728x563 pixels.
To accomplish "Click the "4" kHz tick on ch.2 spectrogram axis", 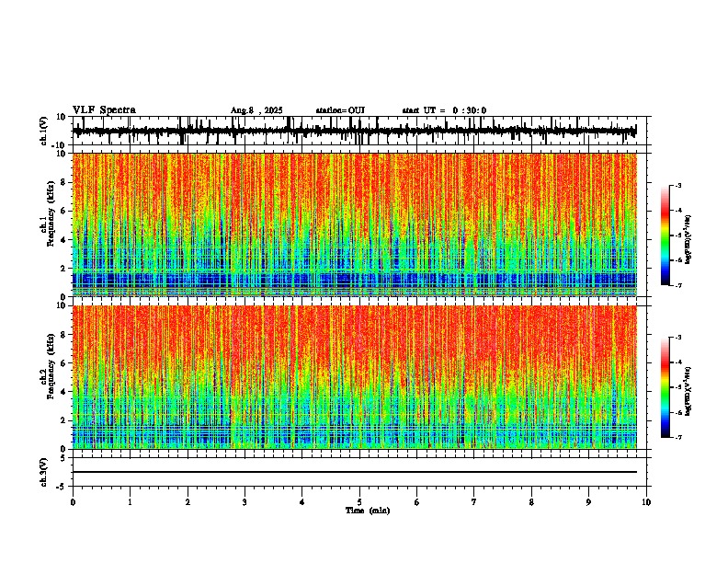I will tap(64, 392).
